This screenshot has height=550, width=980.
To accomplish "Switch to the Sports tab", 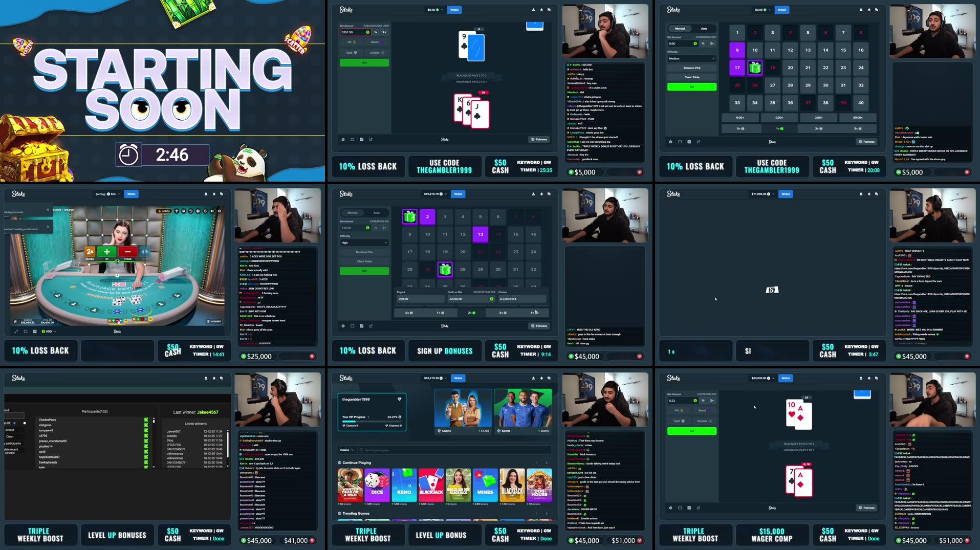I will 506,430.
